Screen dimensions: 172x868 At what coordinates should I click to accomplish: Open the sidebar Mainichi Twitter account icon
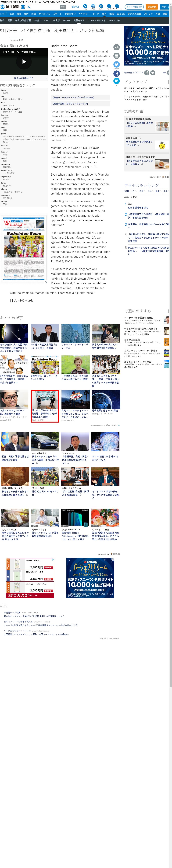[x=153, y=73]
